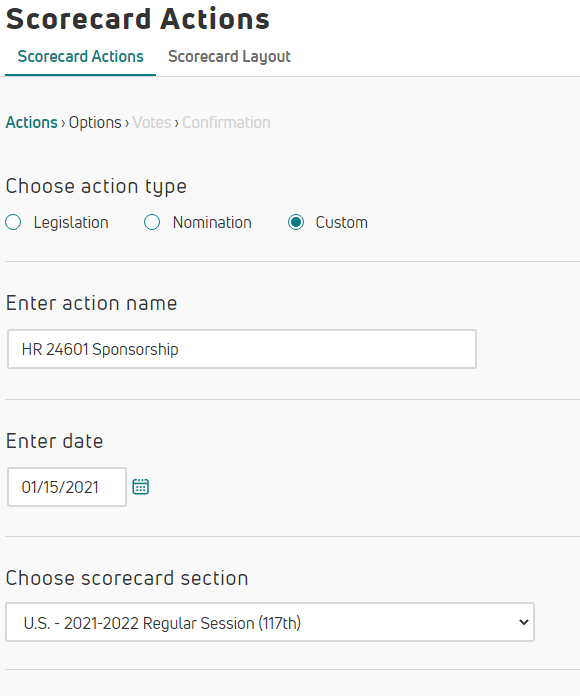The width and height of the screenshot is (580, 696).
Task: Click the Votes breadcrumb step
Action: 152,123
